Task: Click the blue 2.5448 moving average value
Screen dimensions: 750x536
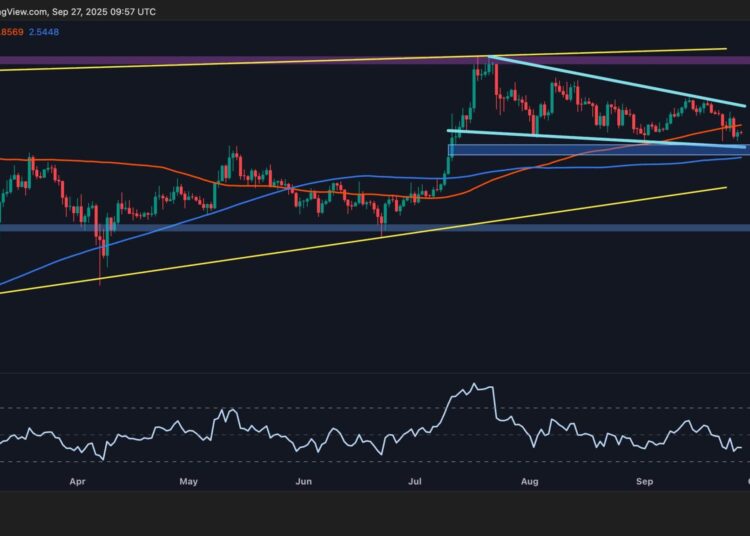Action: (x=44, y=32)
